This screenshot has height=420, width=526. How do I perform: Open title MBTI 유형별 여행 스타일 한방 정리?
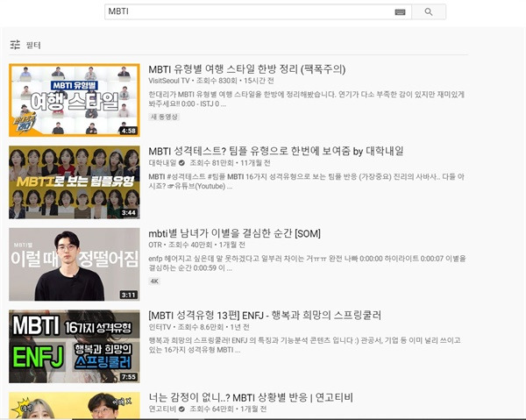[247, 69]
